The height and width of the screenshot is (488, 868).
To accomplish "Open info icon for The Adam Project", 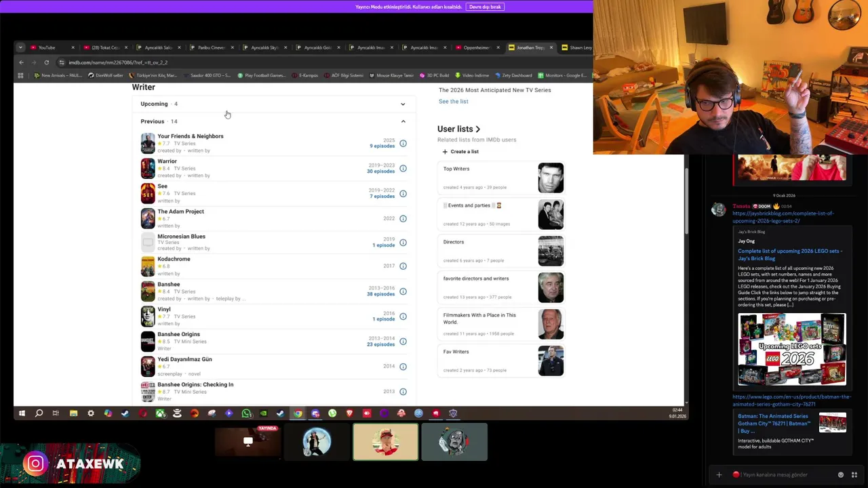I will [x=403, y=218].
